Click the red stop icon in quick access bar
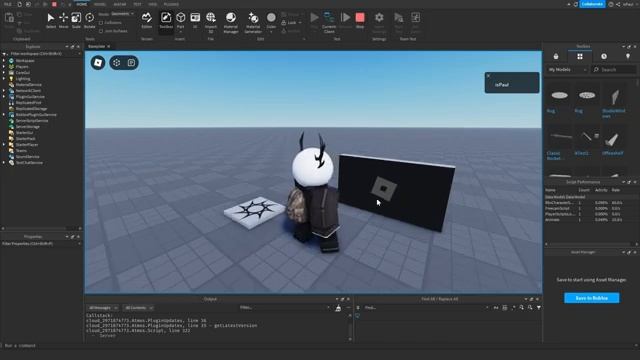This screenshot has width=640, height=360. click(54, 4)
